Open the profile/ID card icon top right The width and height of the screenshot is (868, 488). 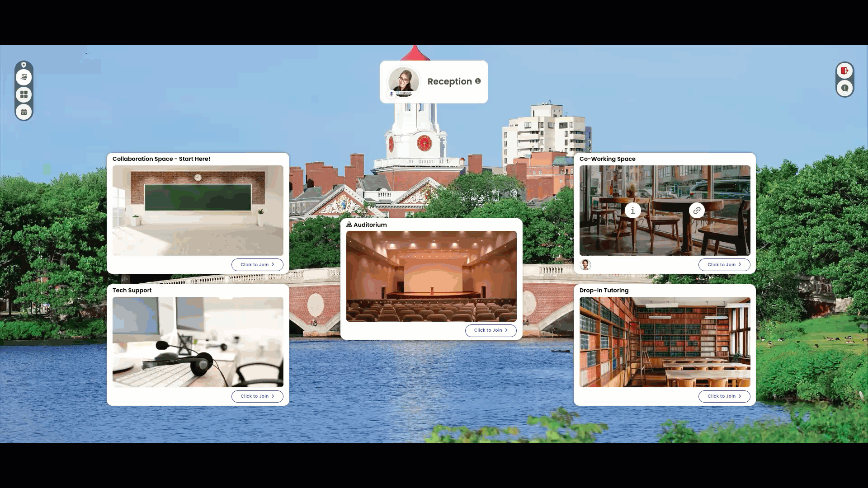845,88
